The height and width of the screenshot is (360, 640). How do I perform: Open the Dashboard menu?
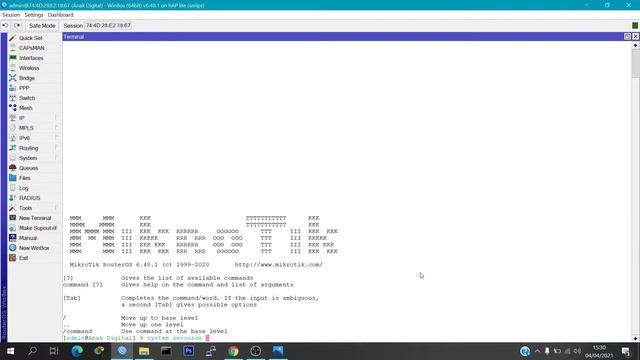tap(60, 15)
